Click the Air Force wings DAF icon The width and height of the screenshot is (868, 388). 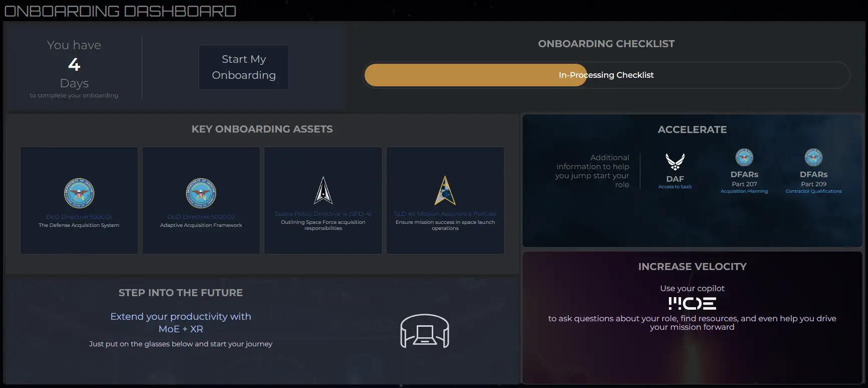pyautogui.click(x=675, y=162)
